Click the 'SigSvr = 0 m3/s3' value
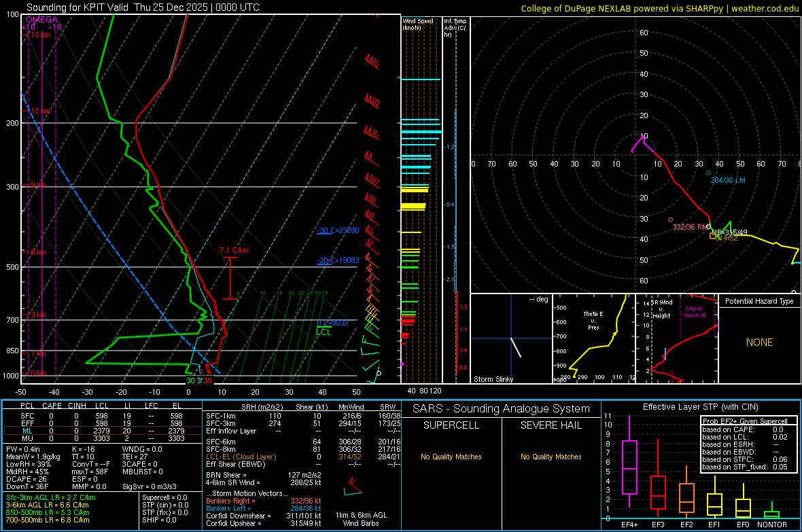802x532 pixels. [150, 486]
